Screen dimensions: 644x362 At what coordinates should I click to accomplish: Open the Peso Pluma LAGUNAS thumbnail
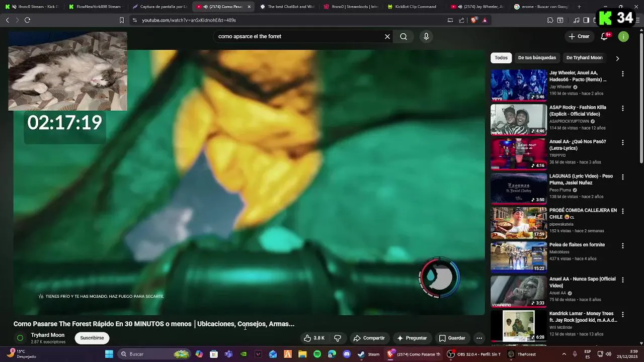(518, 188)
